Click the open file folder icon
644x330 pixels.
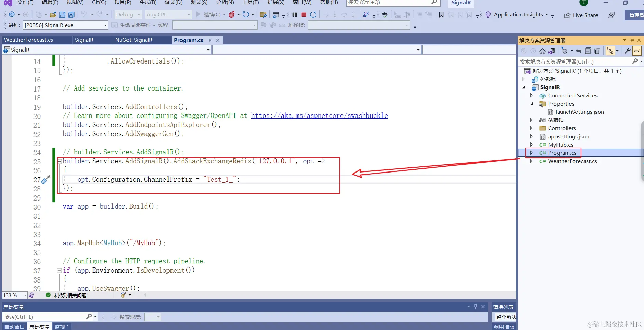pos(53,15)
